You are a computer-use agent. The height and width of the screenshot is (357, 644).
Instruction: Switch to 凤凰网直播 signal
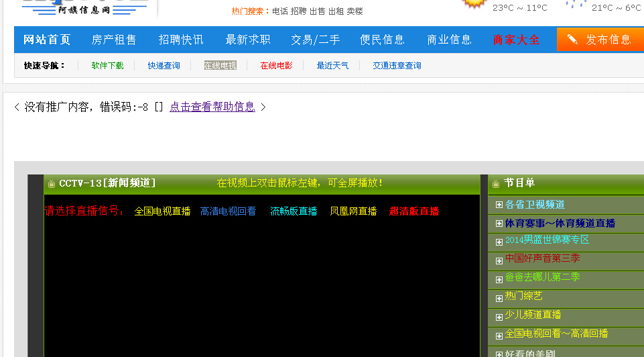353,211
